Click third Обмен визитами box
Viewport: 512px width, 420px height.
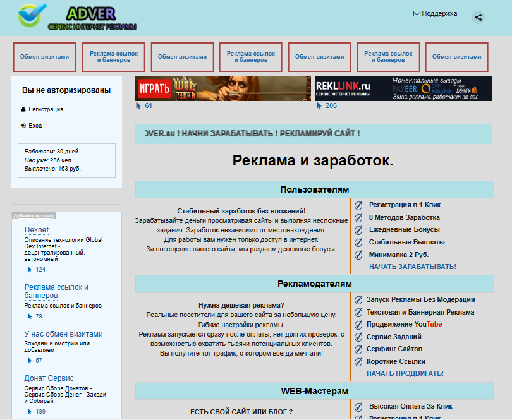(x=320, y=57)
